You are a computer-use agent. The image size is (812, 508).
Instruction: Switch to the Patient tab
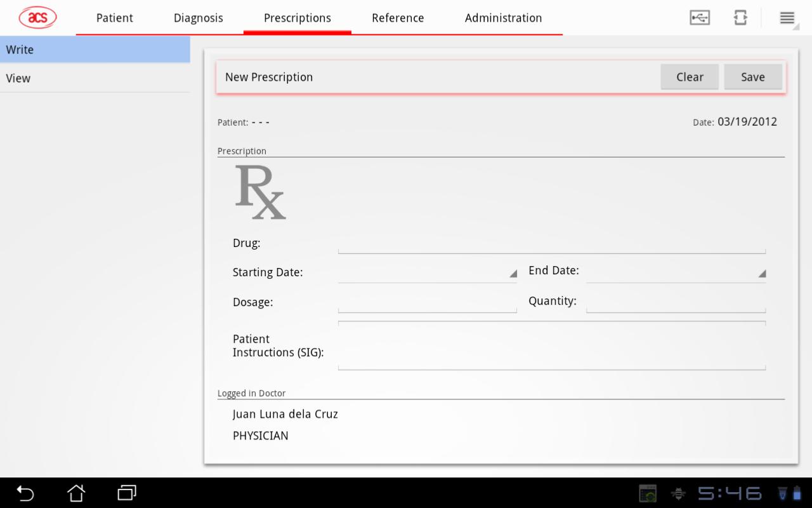[x=115, y=18]
